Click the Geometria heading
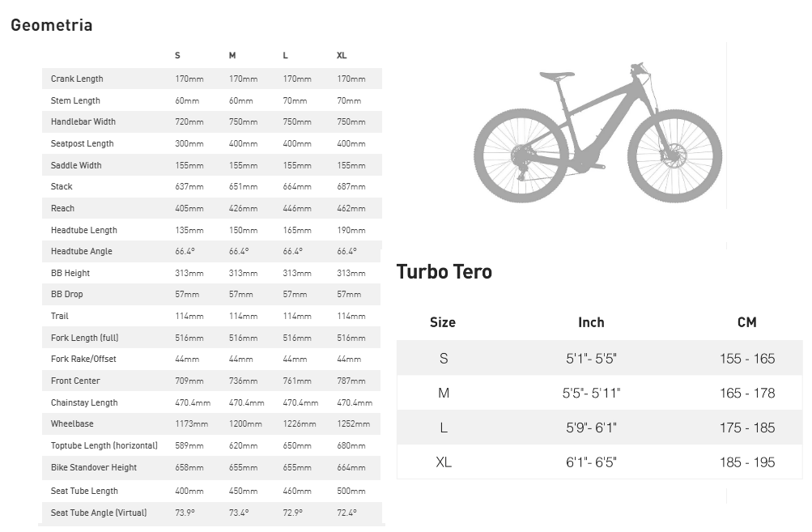 click(x=51, y=25)
